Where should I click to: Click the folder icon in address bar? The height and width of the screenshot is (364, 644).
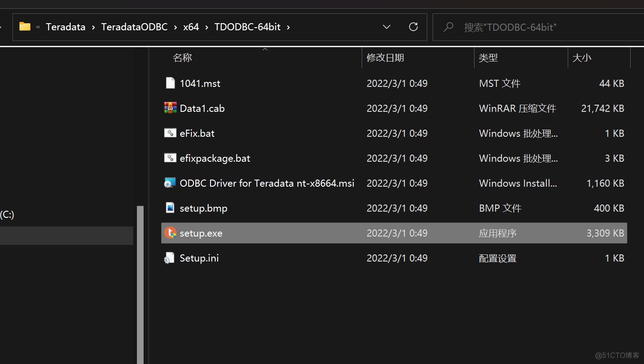point(25,27)
